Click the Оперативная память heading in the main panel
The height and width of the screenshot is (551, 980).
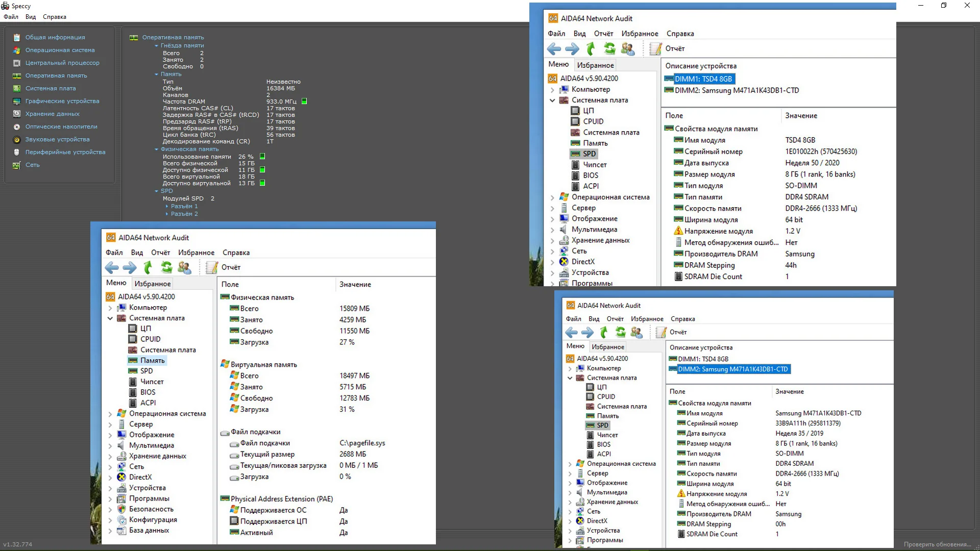[x=173, y=37]
